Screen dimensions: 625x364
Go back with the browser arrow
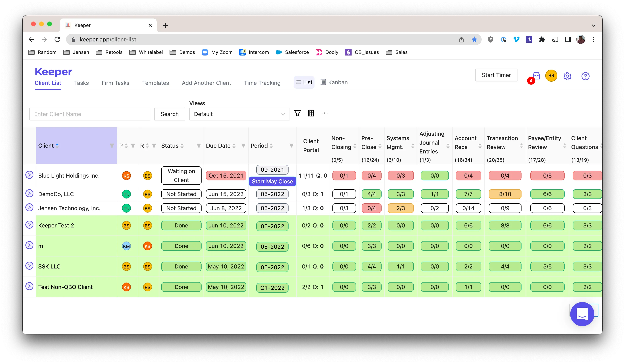click(31, 39)
